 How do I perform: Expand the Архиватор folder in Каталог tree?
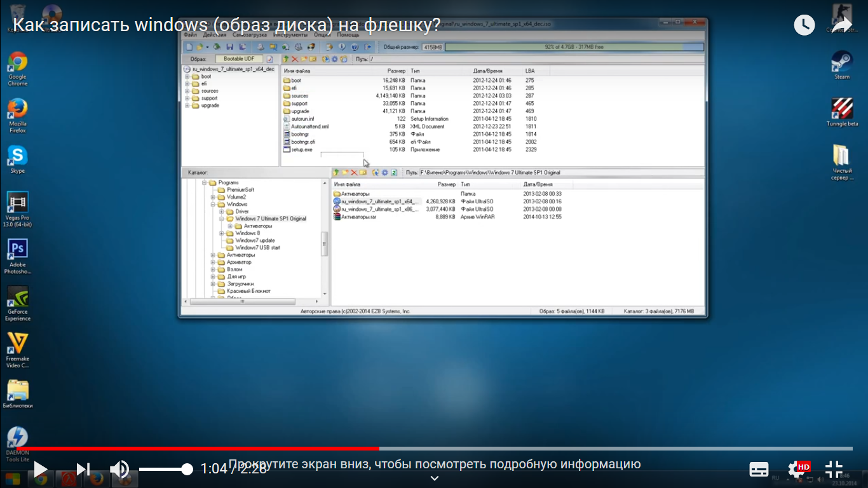pos(213,262)
